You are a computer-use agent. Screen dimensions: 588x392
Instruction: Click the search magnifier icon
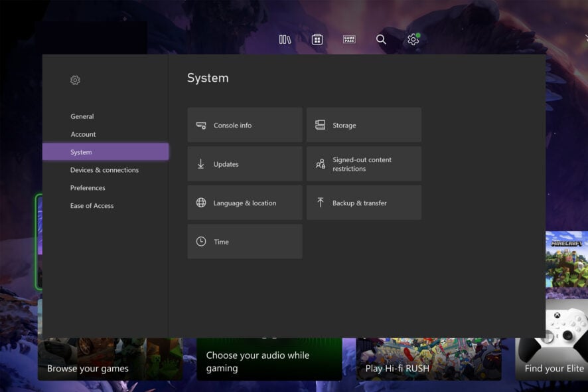click(381, 39)
